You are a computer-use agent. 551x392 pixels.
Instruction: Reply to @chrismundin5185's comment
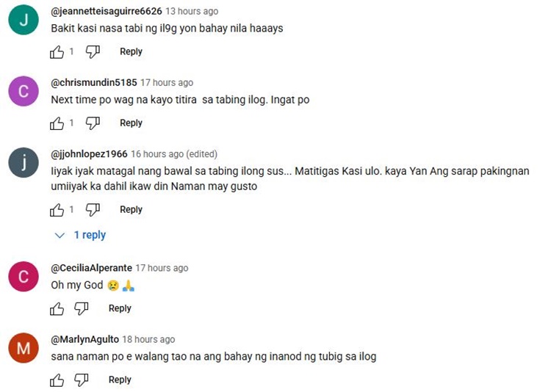point(131,123)
